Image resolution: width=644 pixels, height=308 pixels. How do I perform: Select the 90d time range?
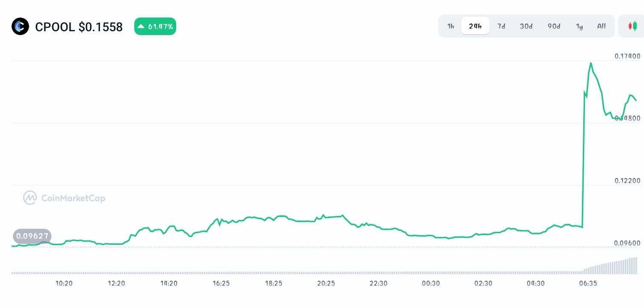[554, 26]
